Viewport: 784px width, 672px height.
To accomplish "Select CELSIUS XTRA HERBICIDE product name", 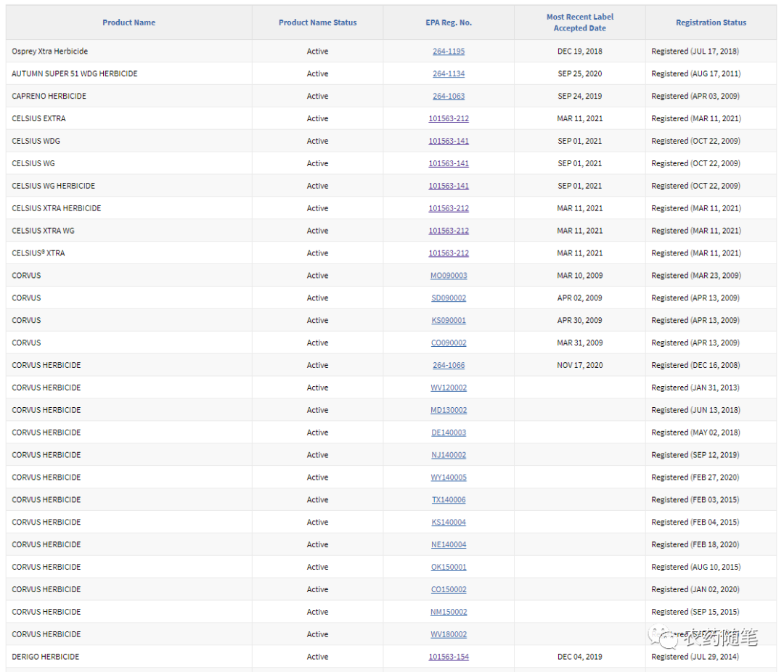I will pos(57,208).
